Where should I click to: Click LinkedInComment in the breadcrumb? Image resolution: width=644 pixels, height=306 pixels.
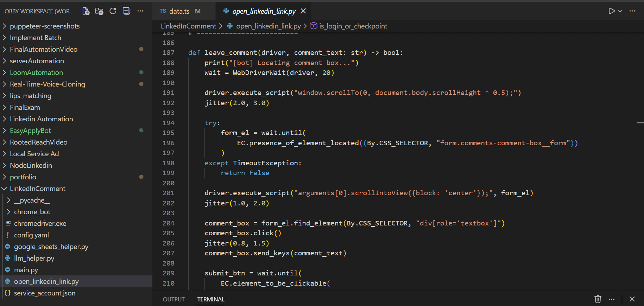pyautogui.click(x=188, y=26)
